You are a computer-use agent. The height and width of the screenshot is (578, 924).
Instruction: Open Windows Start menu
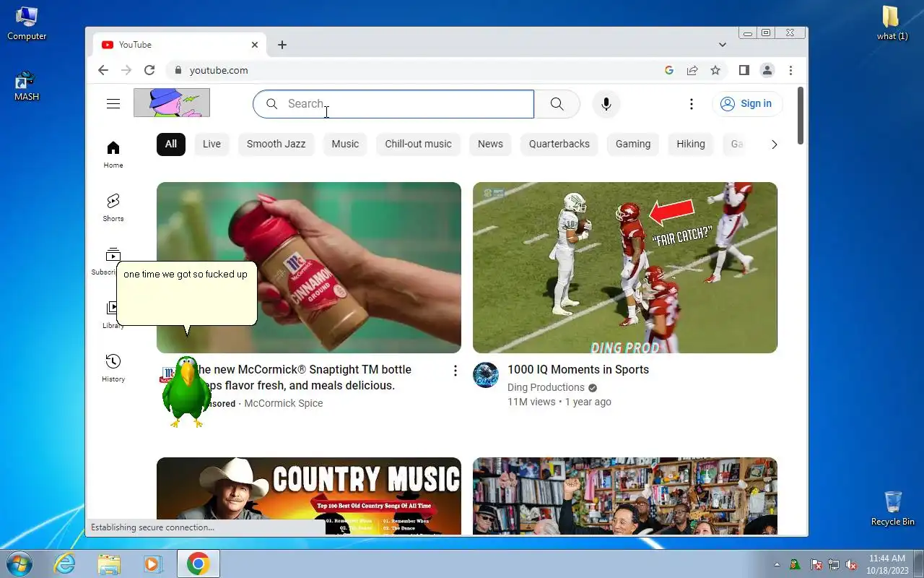pyautogui.click(x=18, y=564)
